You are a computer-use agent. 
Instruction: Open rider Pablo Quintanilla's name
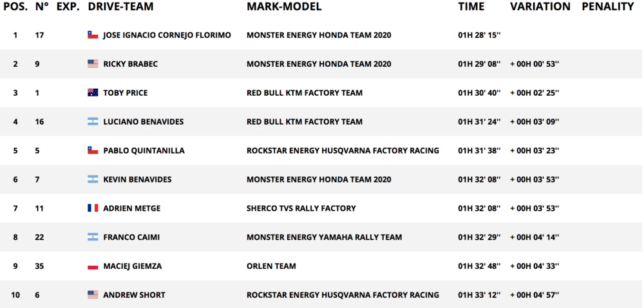click(x=144, y=150)
